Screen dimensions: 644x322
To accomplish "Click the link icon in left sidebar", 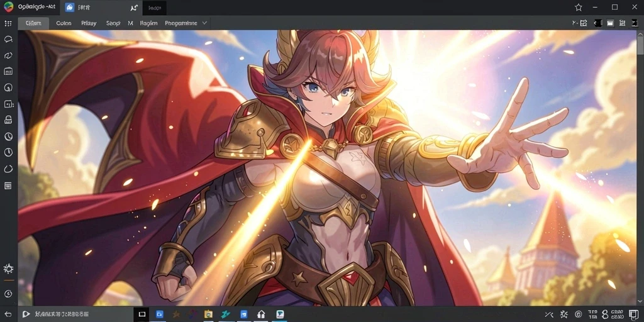I will click(x=8, y=55).
